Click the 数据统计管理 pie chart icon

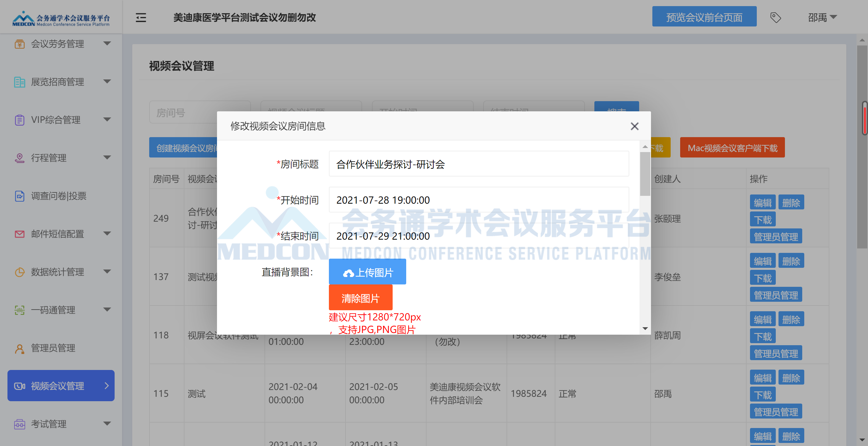point(20,272)
